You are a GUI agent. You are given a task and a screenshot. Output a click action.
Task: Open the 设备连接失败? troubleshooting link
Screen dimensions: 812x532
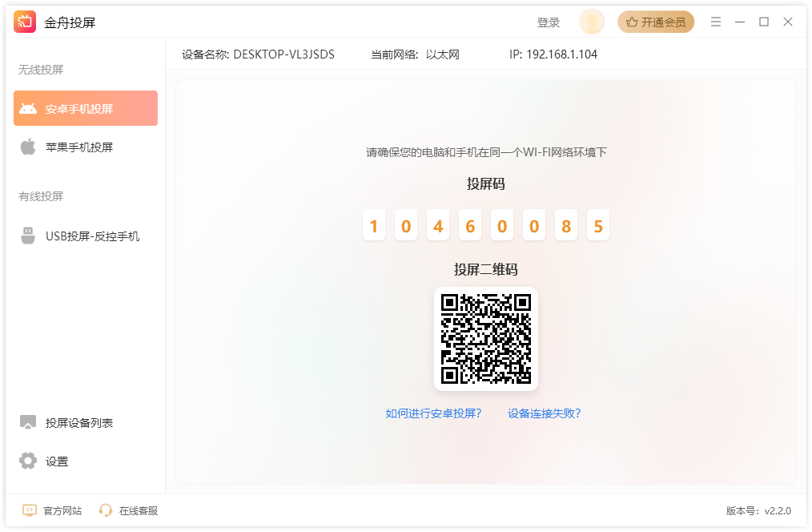click(544, 413)
